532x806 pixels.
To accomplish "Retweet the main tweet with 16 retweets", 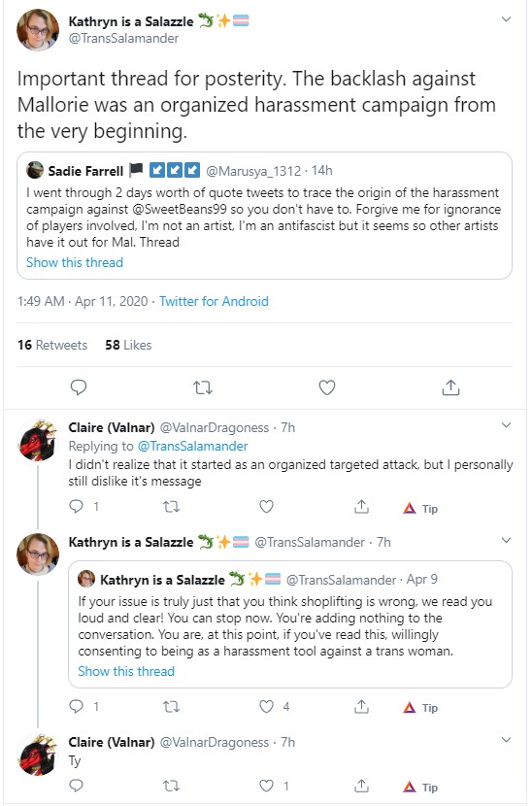I will coord(203,387).
